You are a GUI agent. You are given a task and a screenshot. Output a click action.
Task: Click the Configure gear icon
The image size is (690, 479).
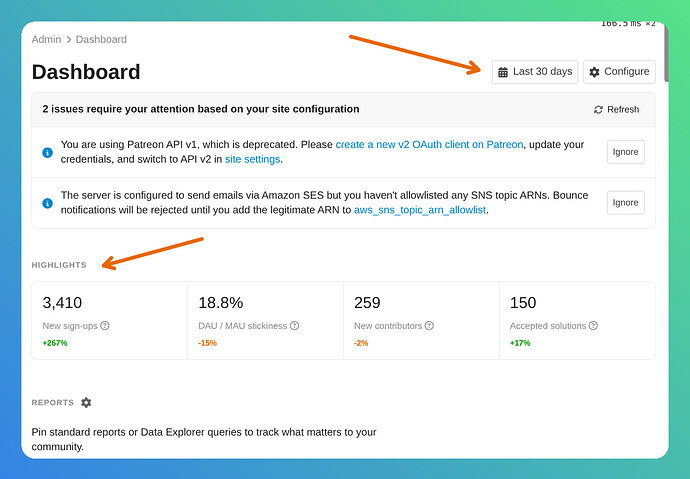pyautogui.click(x=594, y=72)
